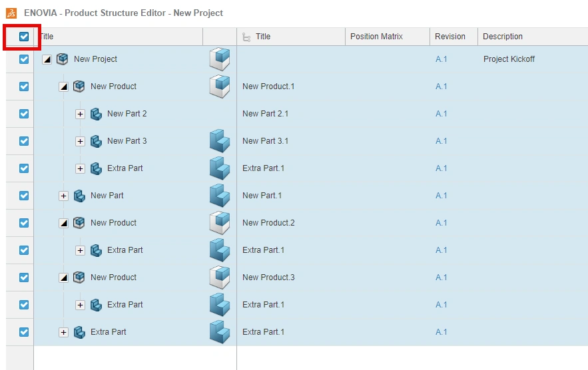Open revision A.1 link for New Project
The image size is (588, 370).
(x=441, y=59)
